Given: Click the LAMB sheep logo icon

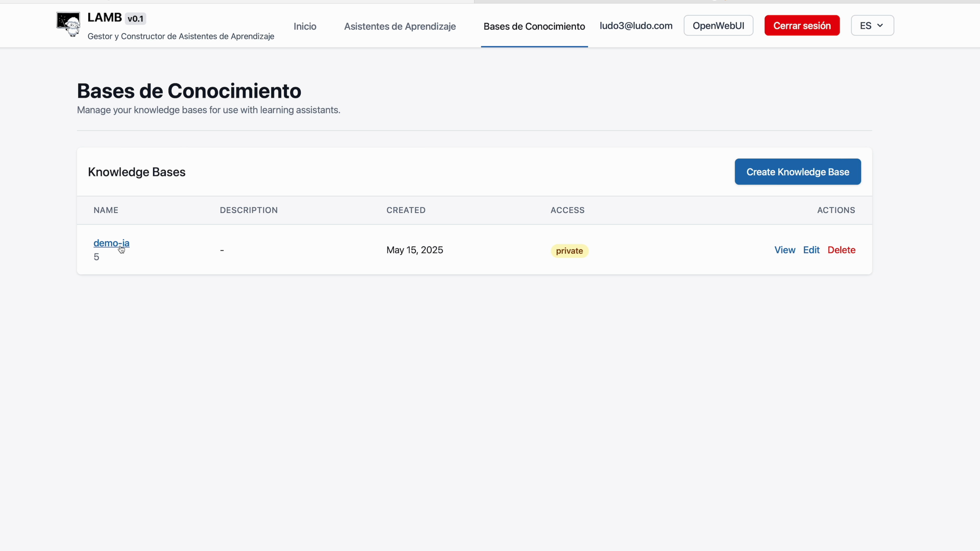Looking at the screenshot, I should click(x=68, y=24).
